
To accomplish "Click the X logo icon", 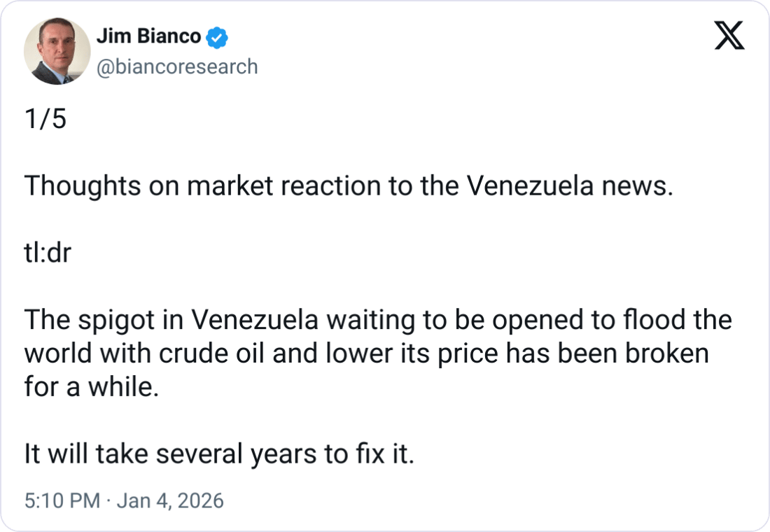I will click(729, 36).
